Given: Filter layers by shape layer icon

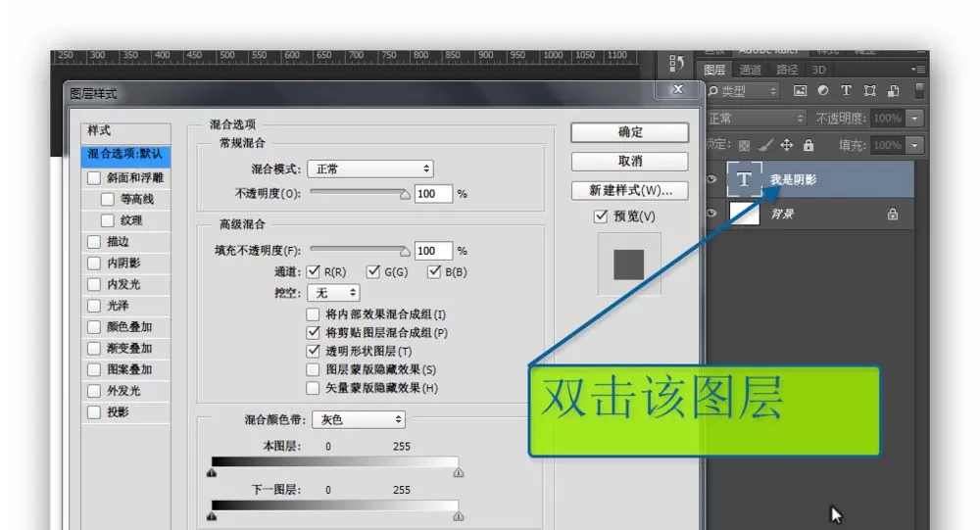Looking at the screenshot, I should 869,91.
